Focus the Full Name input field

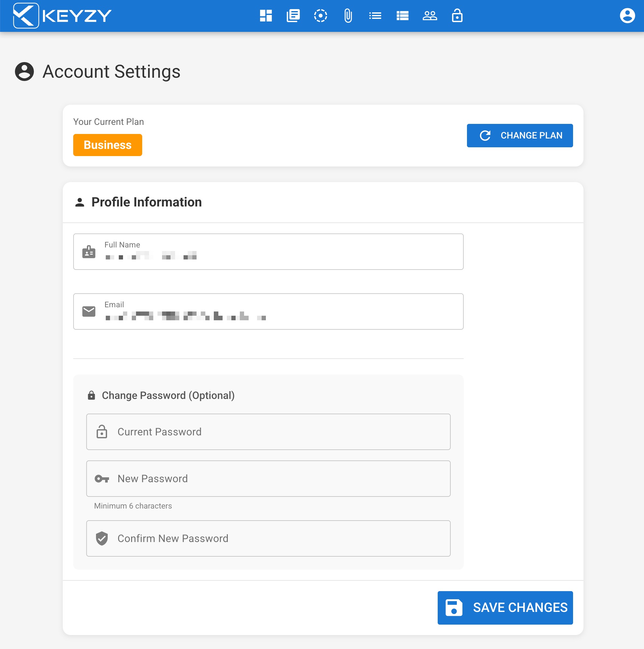(268, 252)
